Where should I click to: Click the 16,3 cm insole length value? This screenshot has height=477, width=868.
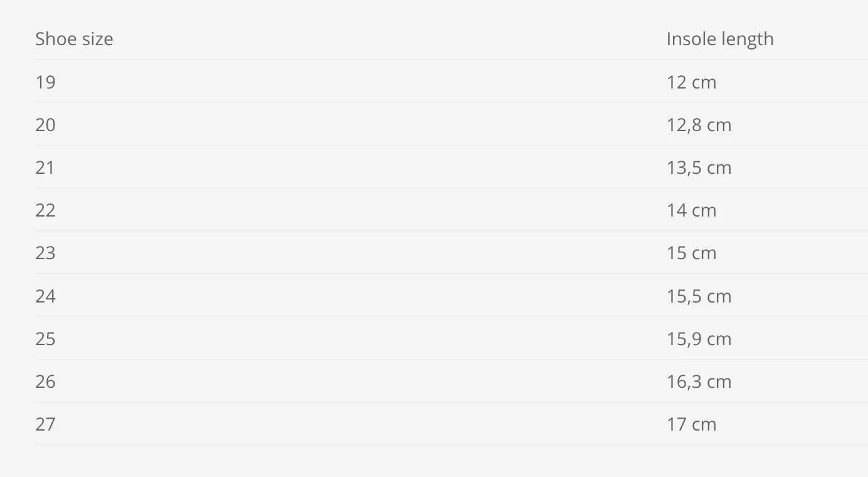[699, 382]
